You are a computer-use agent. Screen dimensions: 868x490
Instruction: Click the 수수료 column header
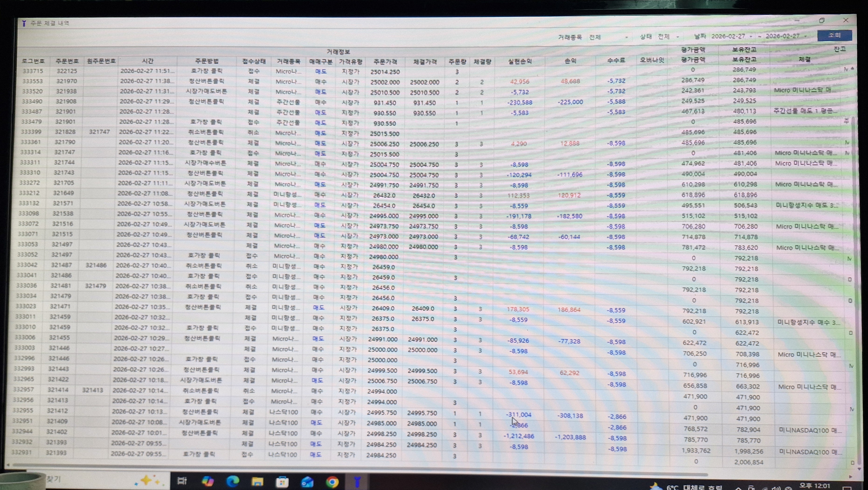[616, 60]
